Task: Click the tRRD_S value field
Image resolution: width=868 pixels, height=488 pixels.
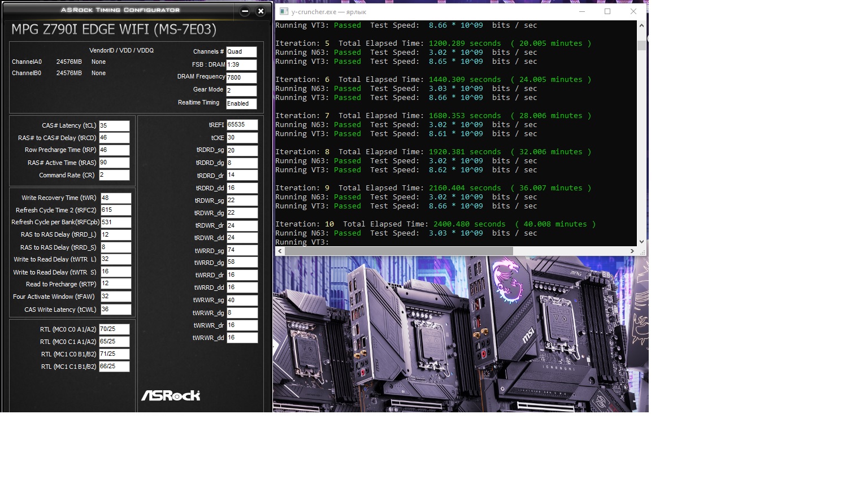Action: point(116,247)
